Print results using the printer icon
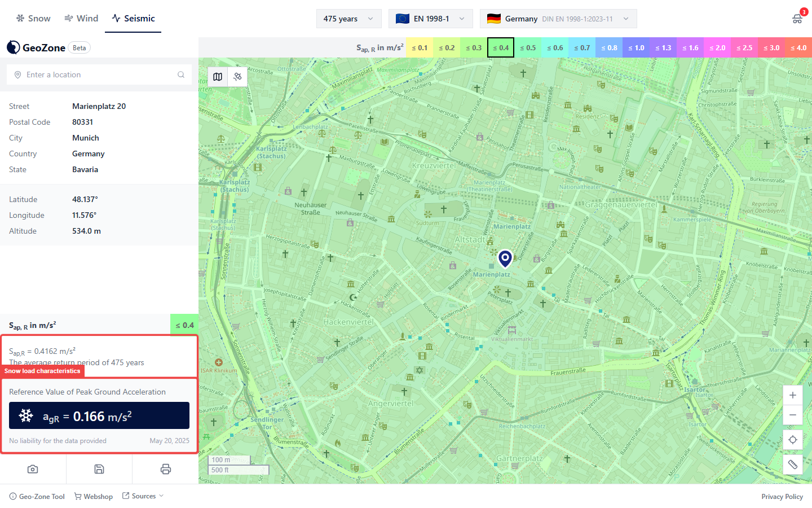Viewport: 812px width, 508px height. pos(165,469)
